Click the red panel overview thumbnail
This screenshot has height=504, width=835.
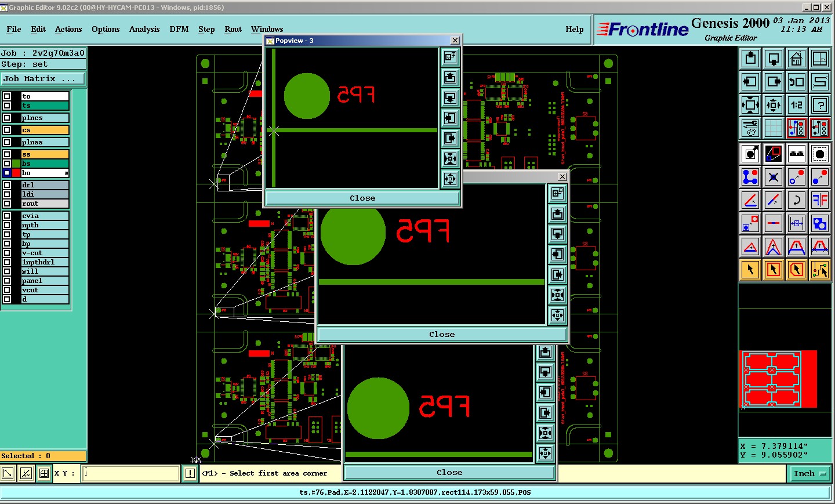779,379
